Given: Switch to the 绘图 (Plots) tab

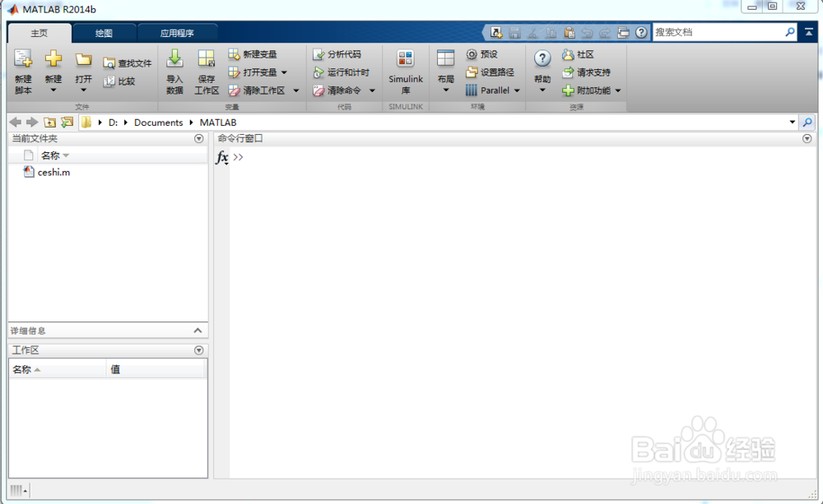Looking at the screenshot, I should [x=104, y=33].
